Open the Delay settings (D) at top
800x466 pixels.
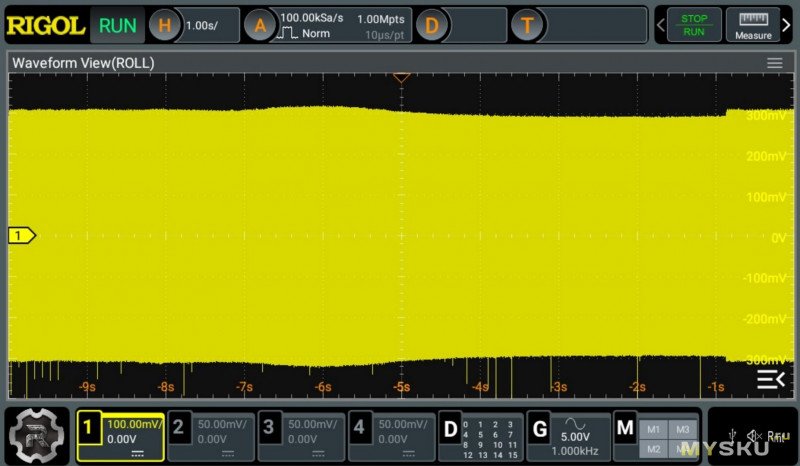point(432,25)
